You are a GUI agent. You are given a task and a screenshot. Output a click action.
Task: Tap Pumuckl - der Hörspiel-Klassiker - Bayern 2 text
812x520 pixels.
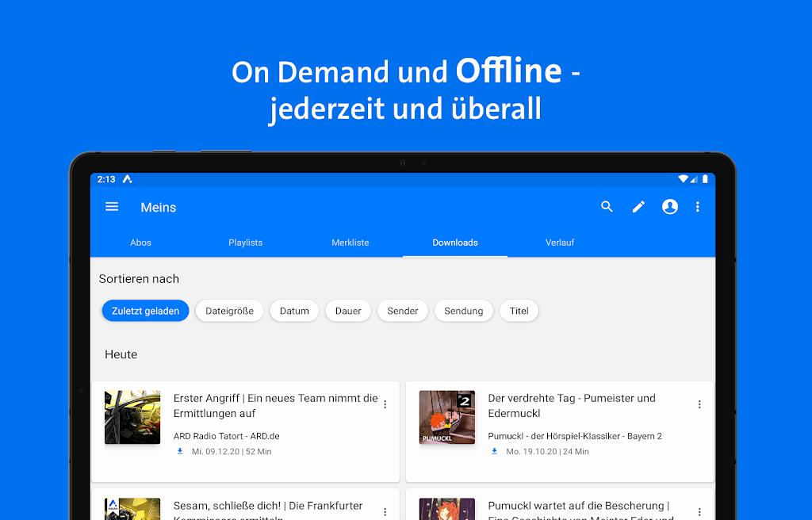point(575,436)
